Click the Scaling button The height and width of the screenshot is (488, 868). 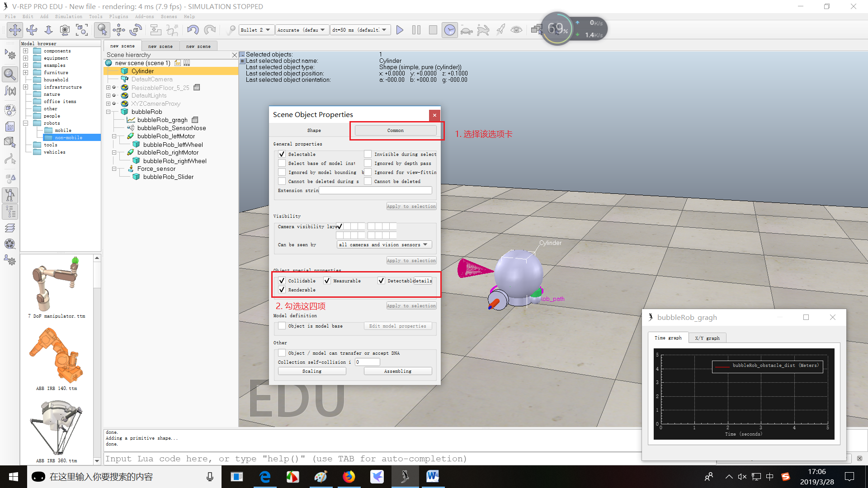point(312,371)
